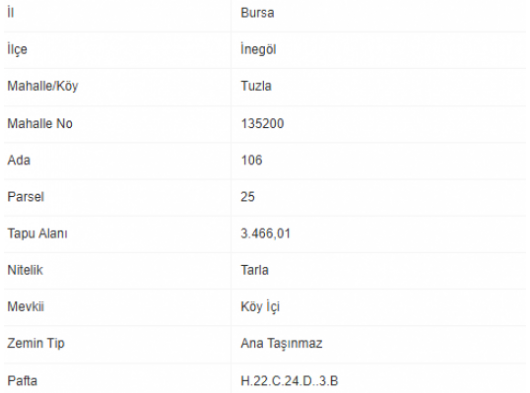Select Pafta value H.22.C.24.D..3.B

point(289,381)
